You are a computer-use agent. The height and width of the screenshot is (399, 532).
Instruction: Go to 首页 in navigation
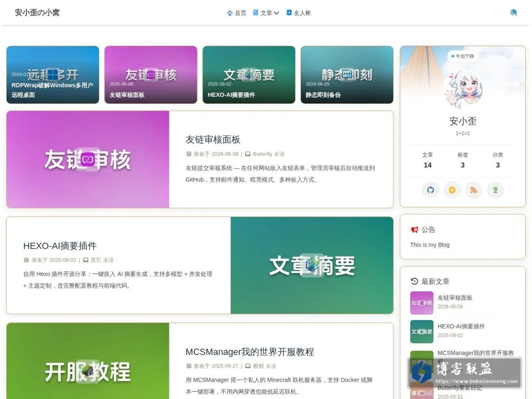pyautogui.click(x=236, y=13)
